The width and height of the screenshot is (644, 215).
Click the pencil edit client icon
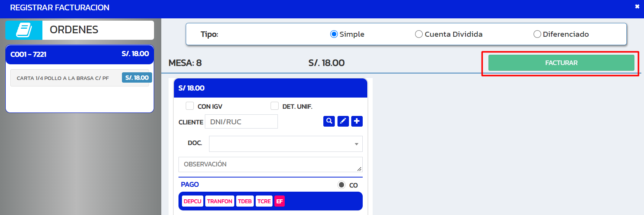coord(343,121)
